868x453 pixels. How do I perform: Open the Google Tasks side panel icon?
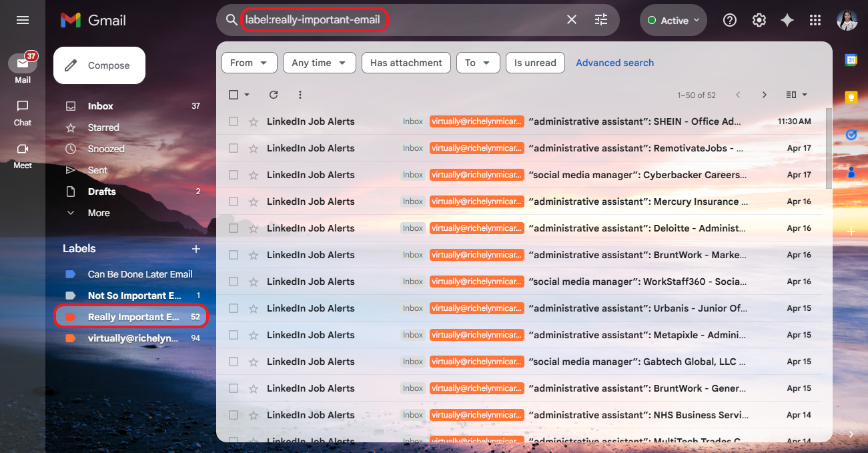[x=851, y=135]
